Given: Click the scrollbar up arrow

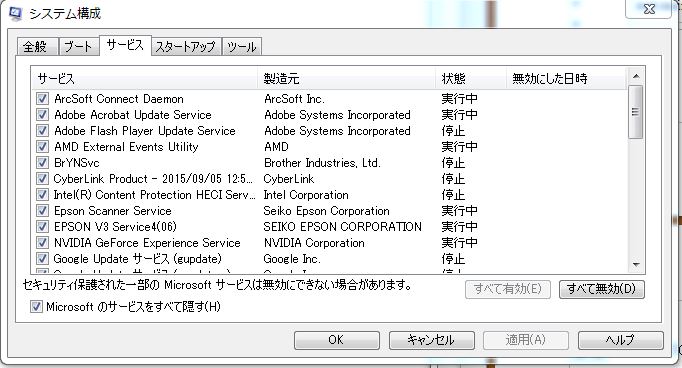Looking at the screenshot, I should 636,76.
